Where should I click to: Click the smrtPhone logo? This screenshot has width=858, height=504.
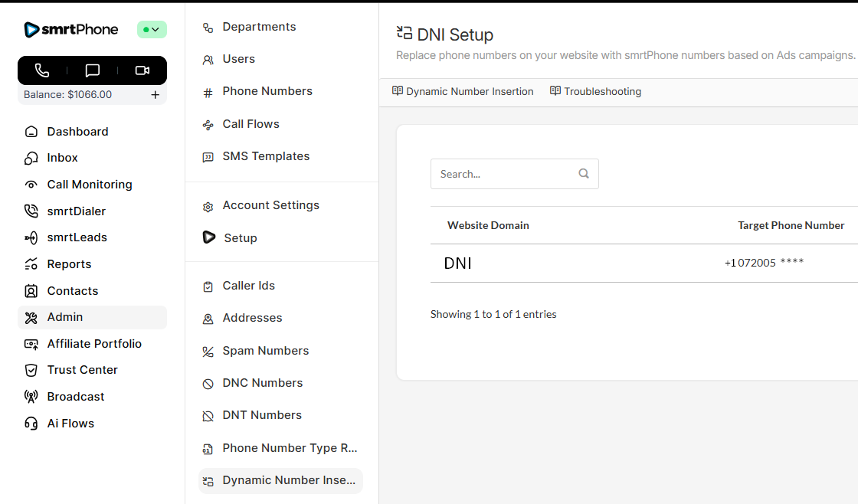pos(71,30)
